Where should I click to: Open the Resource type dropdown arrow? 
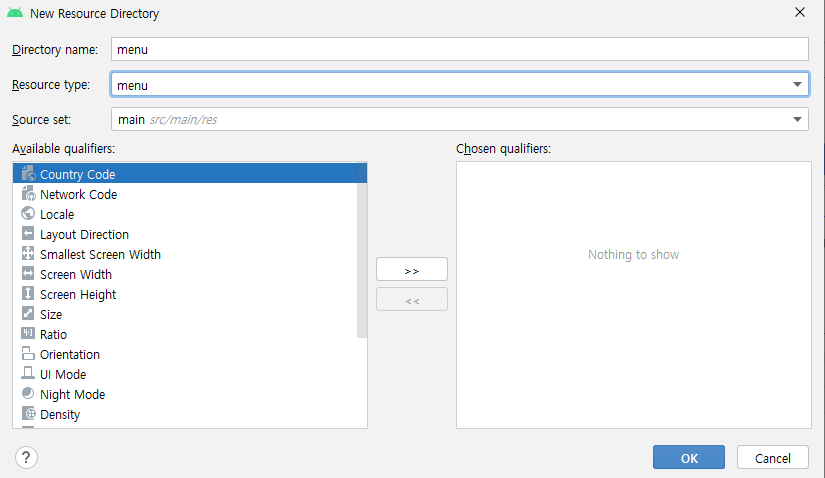tap(797, 84)
